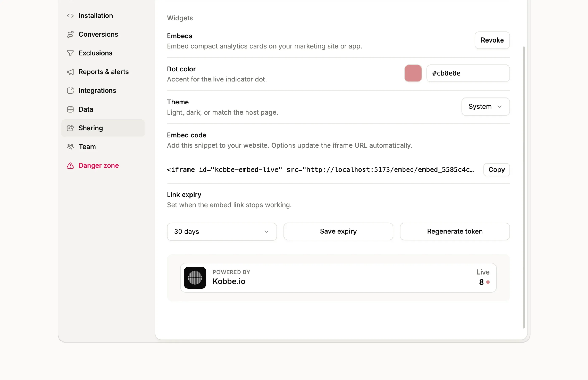
Task: Revoke the embed access
Action: coord(492,40)
